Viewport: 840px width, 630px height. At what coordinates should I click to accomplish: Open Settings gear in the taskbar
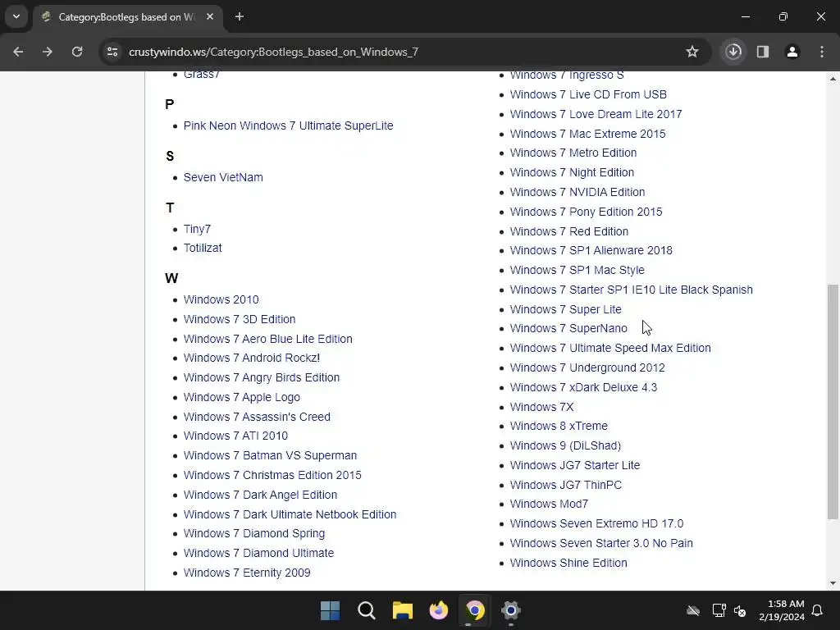[x=511, y=610]
